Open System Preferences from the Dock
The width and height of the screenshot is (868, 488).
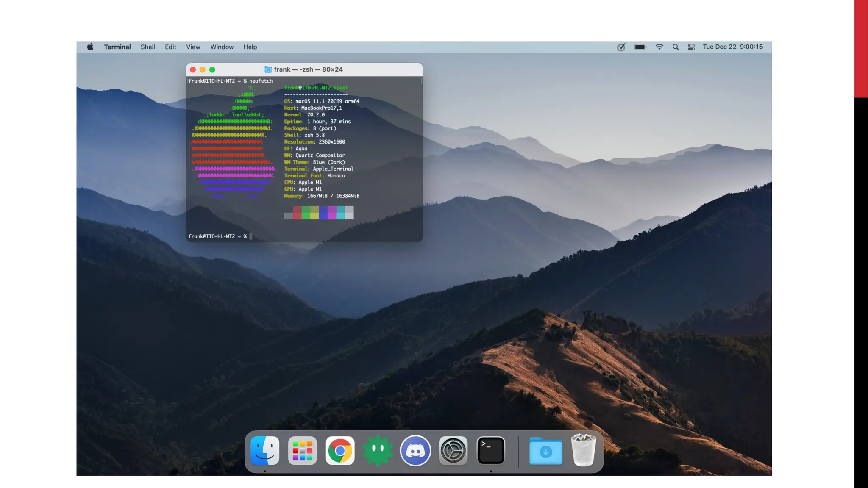point(453,451)
